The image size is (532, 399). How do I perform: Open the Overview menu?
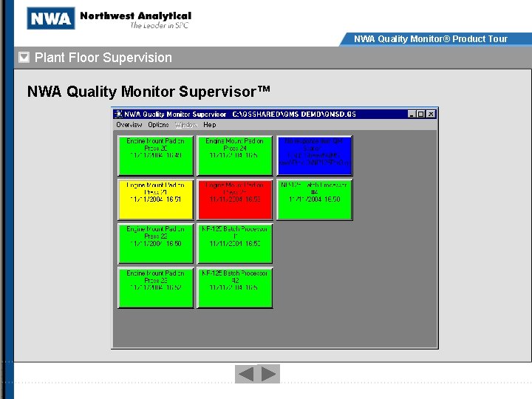coord(129,125)
